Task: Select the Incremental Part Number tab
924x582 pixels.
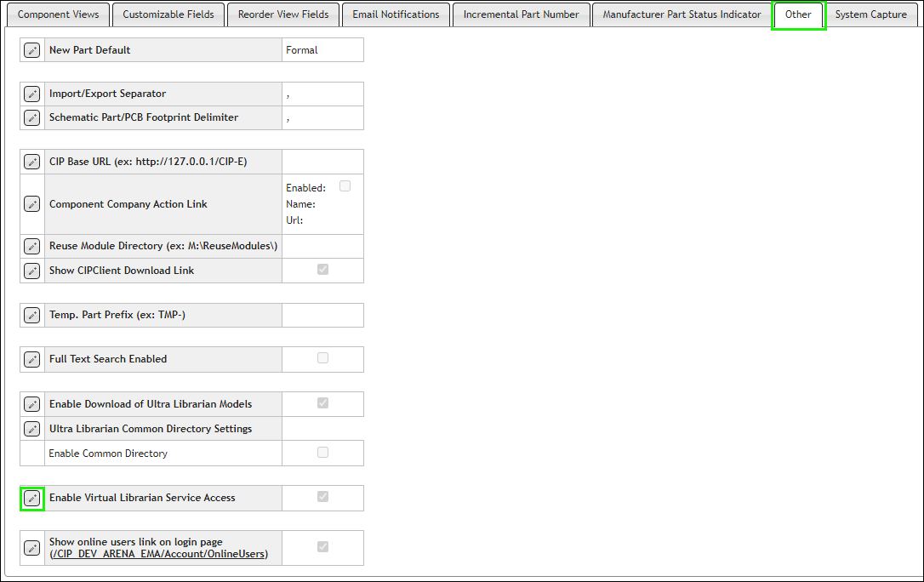Action: pyautogui.click(x=522, y=14)
